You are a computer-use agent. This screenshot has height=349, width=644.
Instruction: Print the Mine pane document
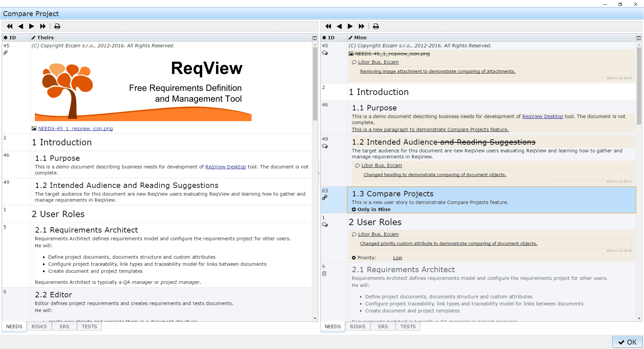click(376, 26)
